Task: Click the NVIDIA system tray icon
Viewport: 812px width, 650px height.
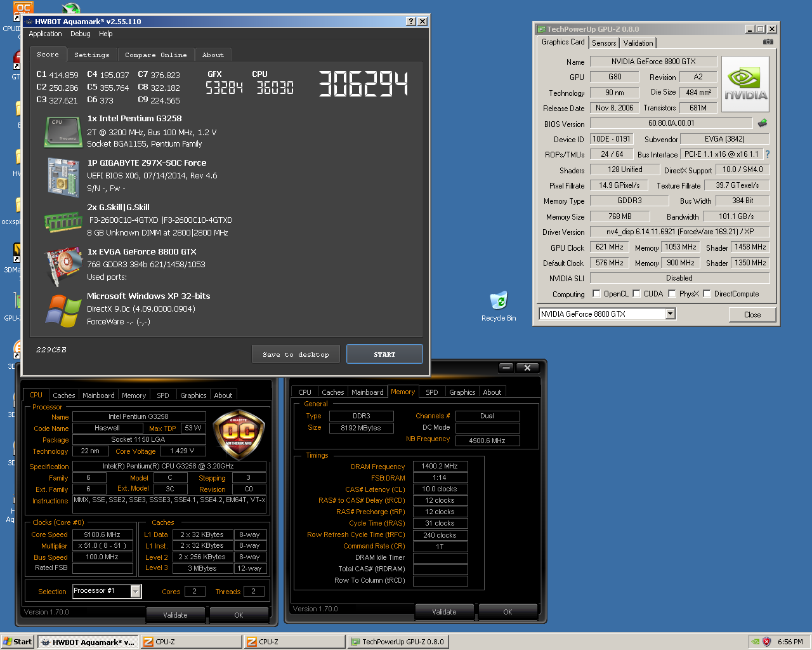Action: coord(755,642)
